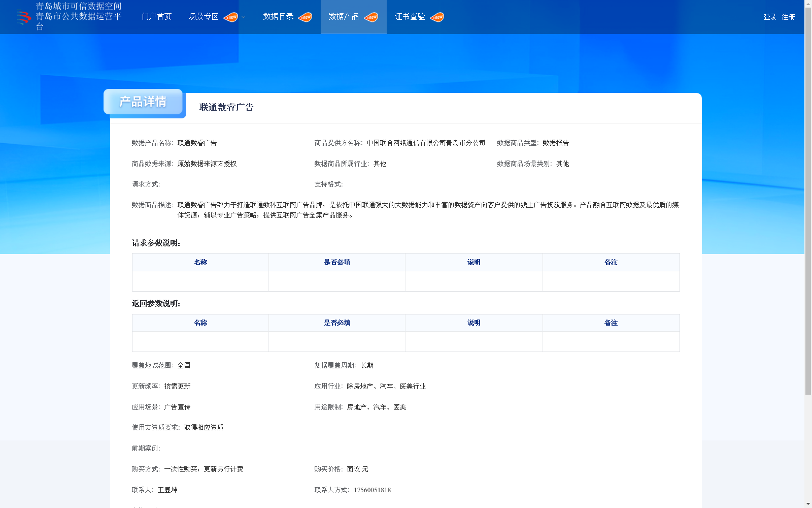This screenshot has height=508, width=812.
Task: Expand the 场景专区 dropdown arrow
Action: [244, 17]
